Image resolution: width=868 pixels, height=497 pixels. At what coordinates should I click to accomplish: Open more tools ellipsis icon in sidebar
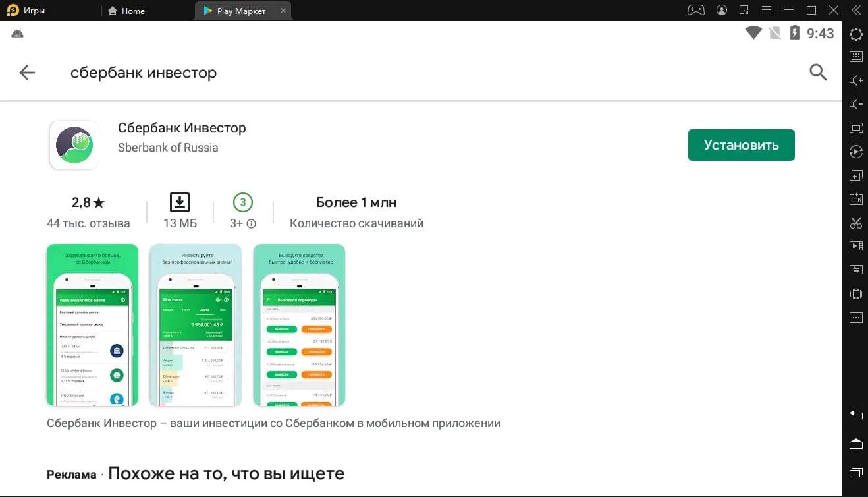pyautogui.click(x=855, y=318)
